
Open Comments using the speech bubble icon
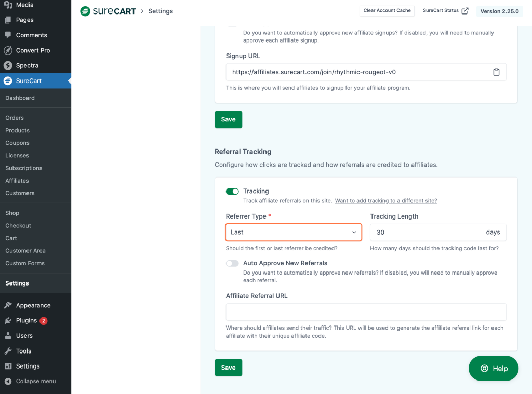tap(7, 35)
